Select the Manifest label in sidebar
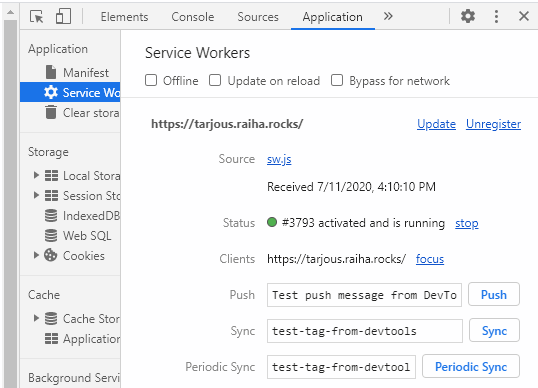This screenshot has height=388, width=538. click(86, 73)
